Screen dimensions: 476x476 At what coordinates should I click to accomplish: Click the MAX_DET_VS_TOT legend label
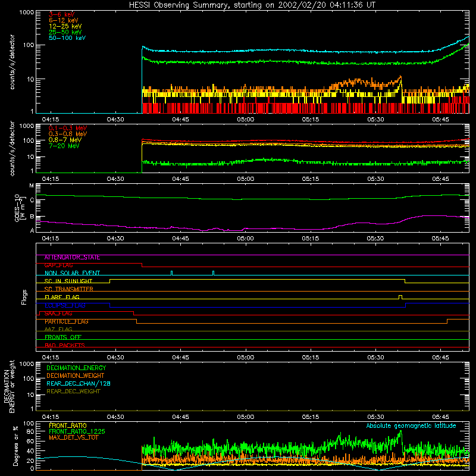74,437
